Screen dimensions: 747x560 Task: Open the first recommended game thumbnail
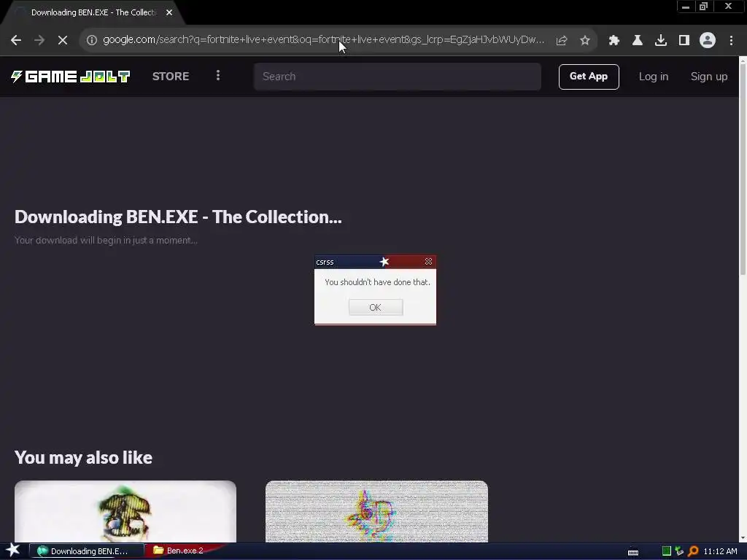pyautogui.click(x=125, y=511)
